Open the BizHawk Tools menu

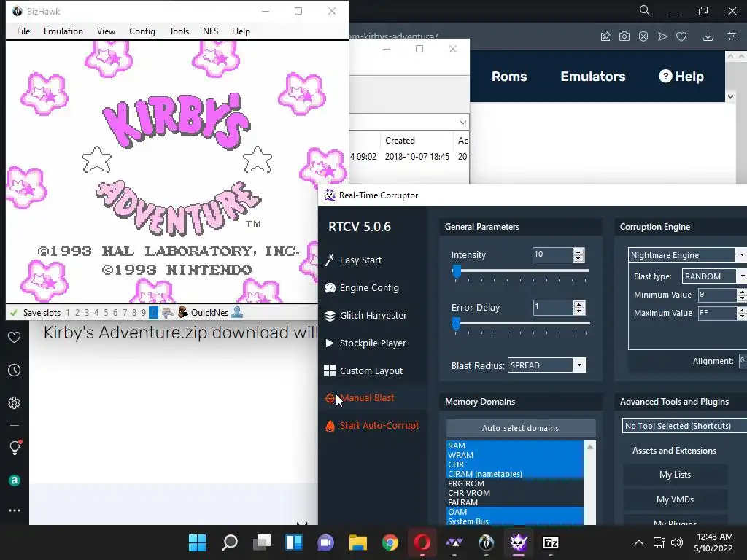click(x=179, y=31)
